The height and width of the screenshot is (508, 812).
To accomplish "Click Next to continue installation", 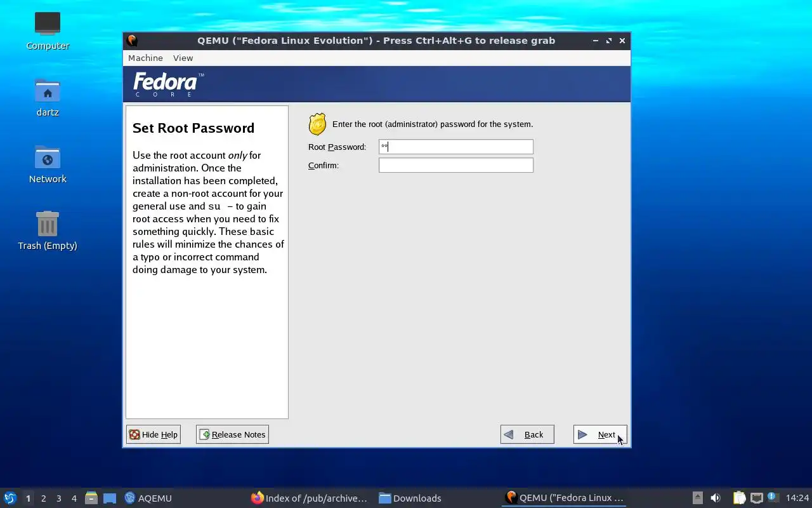I will [600, 434].
